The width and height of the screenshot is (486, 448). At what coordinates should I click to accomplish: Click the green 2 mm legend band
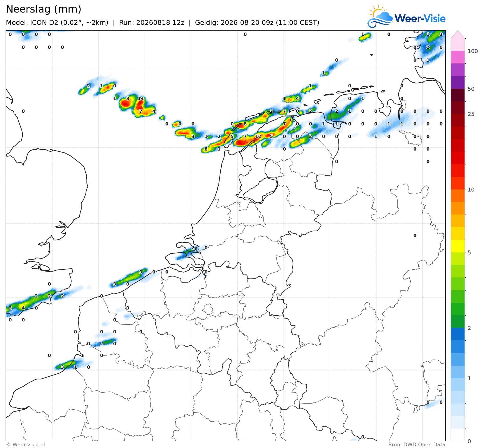tap(458, 321)
